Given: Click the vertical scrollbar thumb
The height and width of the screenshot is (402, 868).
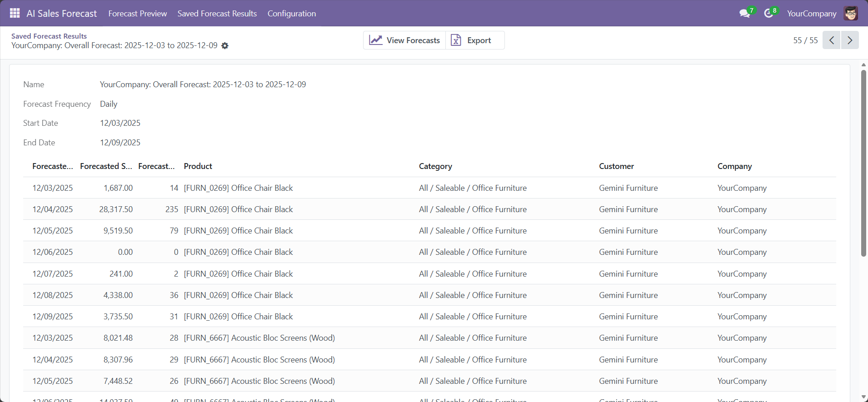Looking at the screenshot, I should (x=863, y=164).
